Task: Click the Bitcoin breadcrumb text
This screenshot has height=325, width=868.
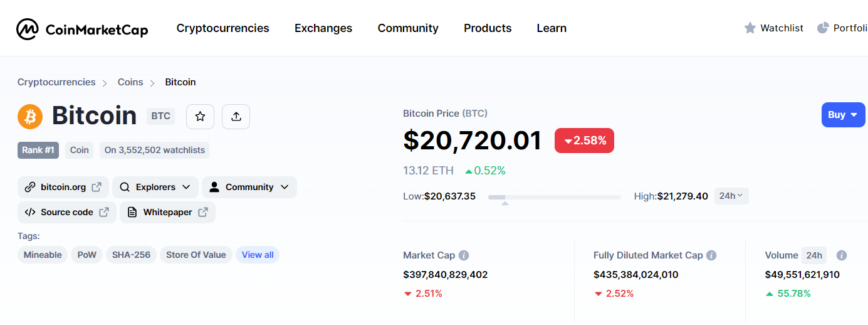Action: click(180, 82)
